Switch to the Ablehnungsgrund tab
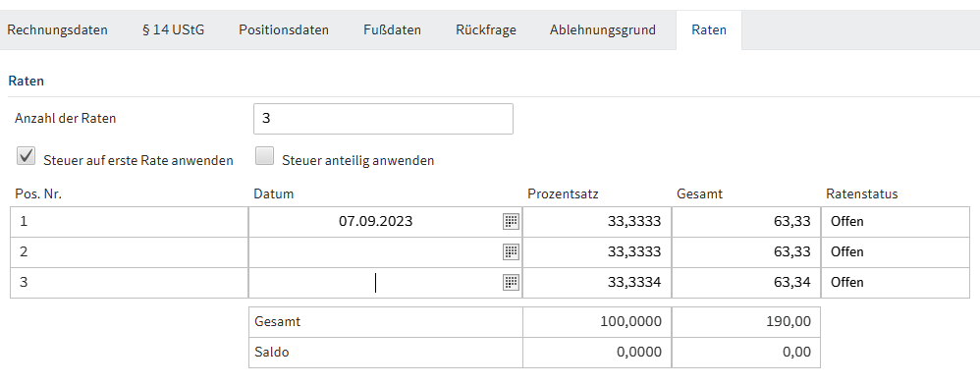 pyautogui.click(x=603, y=29)
